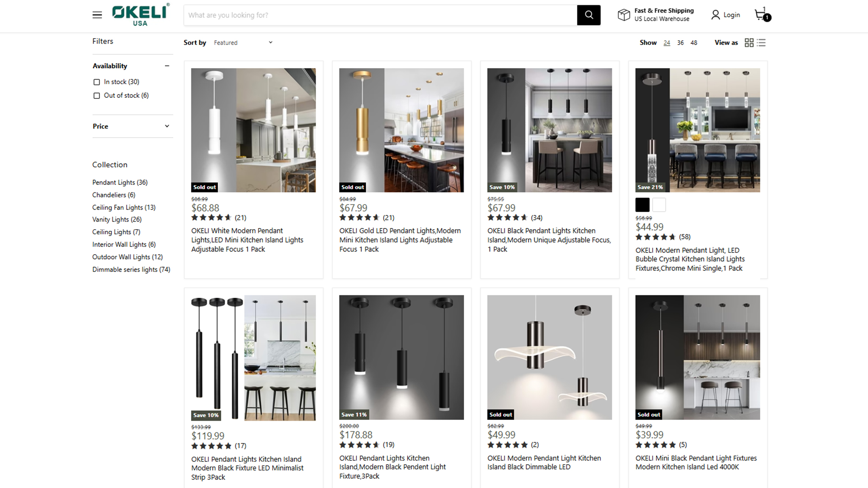Open the hamburger navigation menu

pyautogui.click(x=97, y=15)
